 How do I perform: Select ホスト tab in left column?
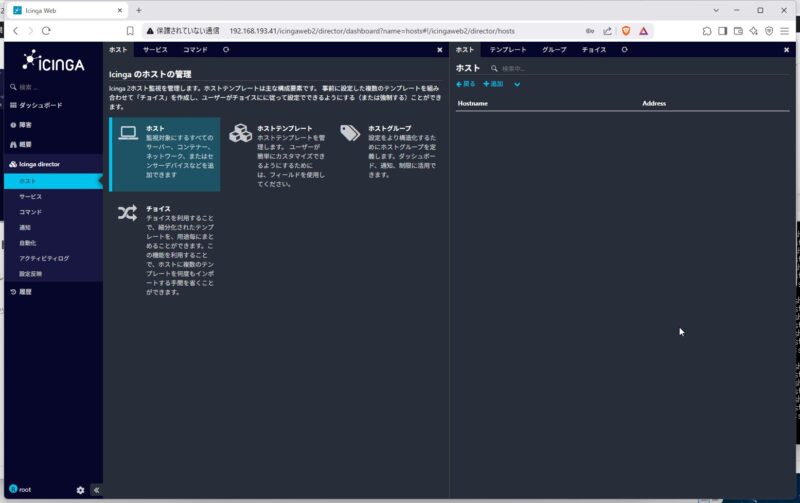pyautogui.click(x=118, y=49)
